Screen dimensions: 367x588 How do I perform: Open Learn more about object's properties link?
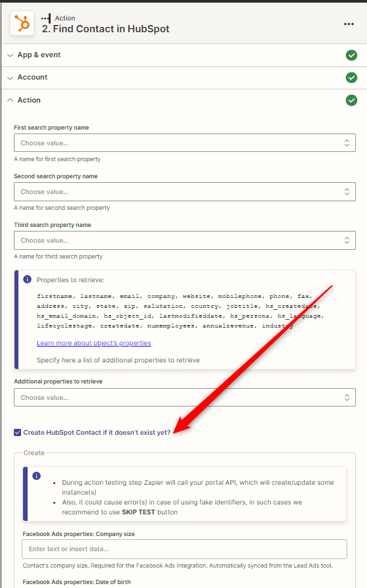coord(93,343)
